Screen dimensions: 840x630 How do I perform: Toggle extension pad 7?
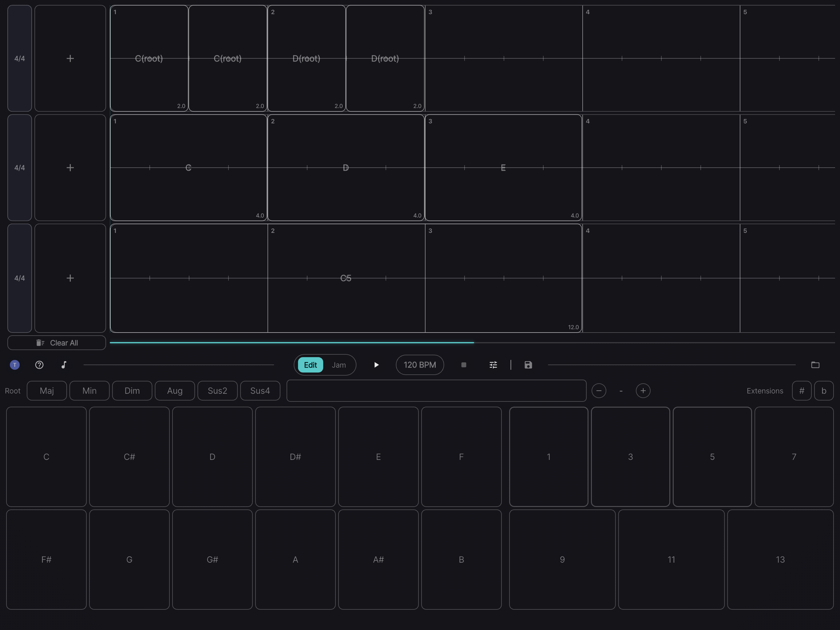tap(794, 457)
